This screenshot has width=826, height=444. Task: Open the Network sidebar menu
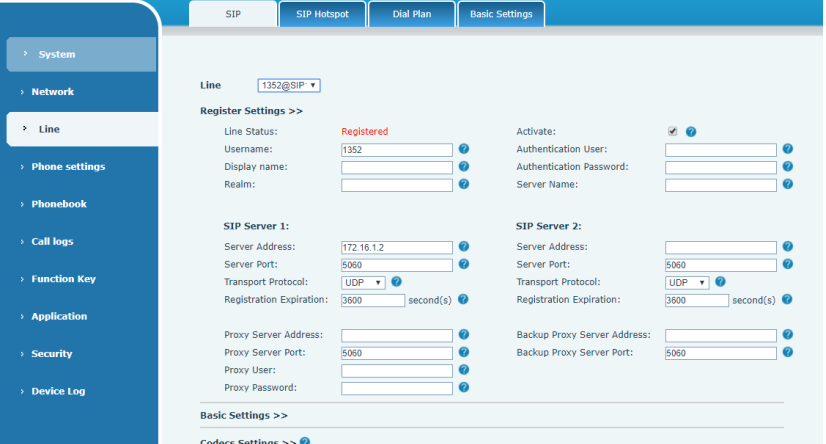tap(53, 92)
